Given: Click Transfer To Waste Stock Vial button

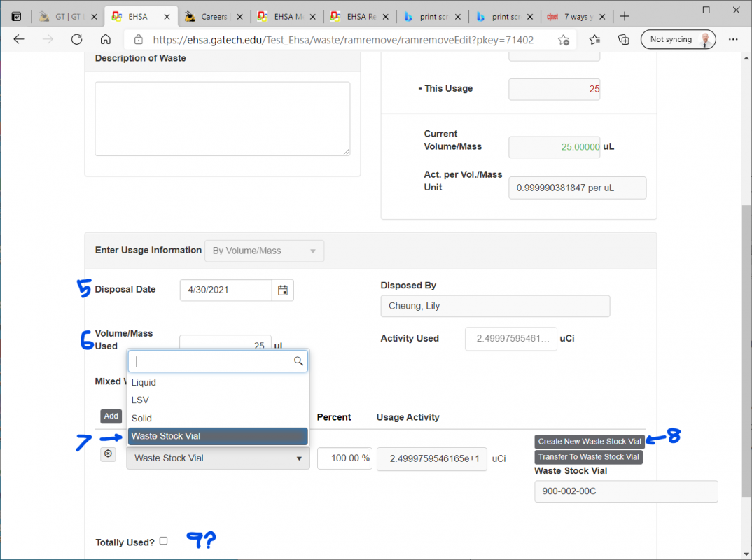Looking at the screenshot, I should click(588, 457).
